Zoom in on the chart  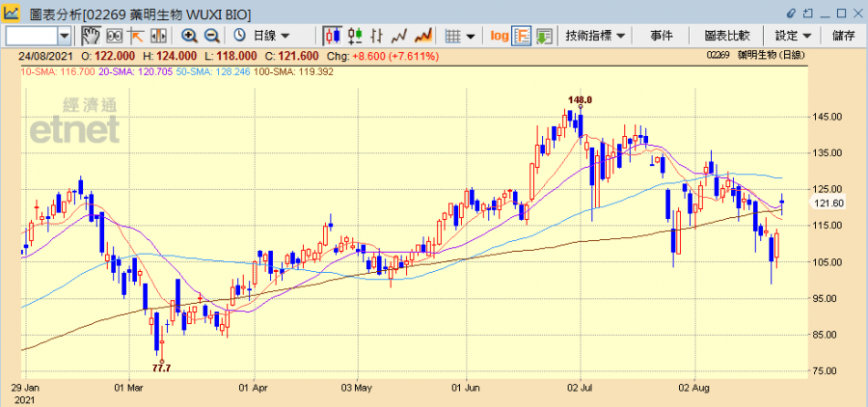189,36
